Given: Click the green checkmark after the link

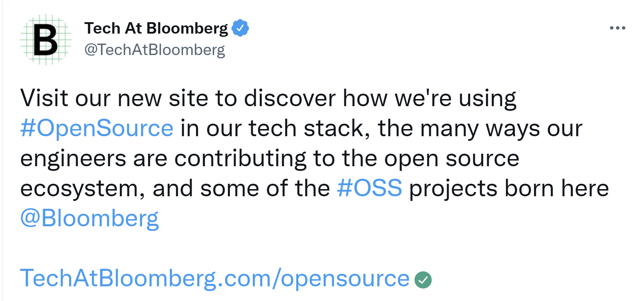Looking at the screenshot, I should [x=423, y=280].
